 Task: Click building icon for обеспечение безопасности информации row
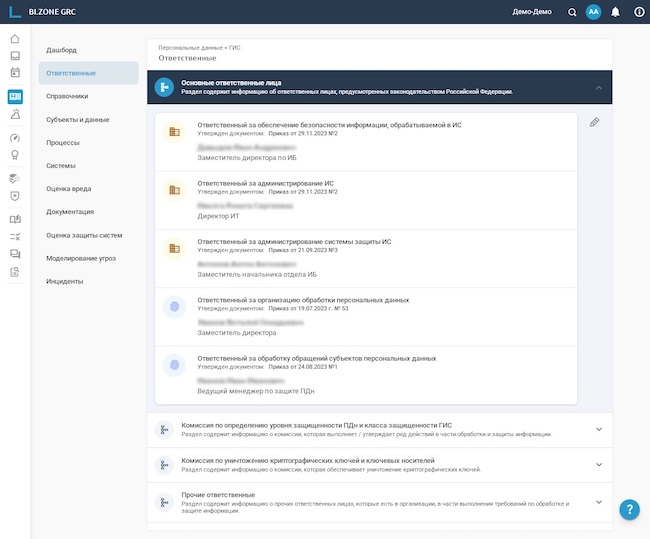(175, 132)
